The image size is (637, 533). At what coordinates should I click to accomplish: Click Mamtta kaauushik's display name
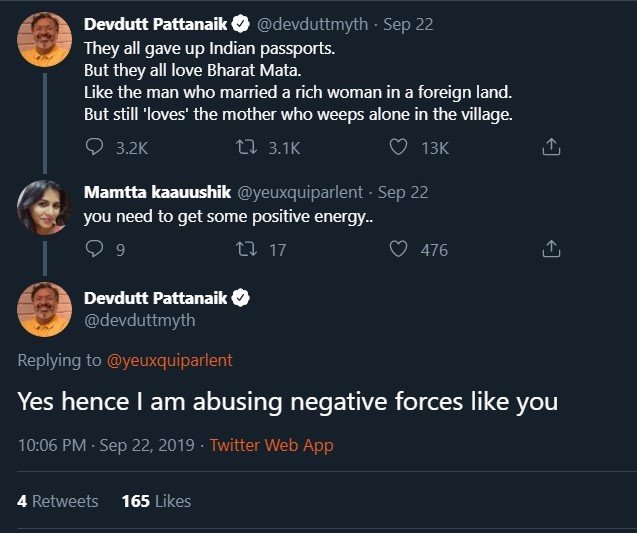pyautogui.click(x=158, y=192)
